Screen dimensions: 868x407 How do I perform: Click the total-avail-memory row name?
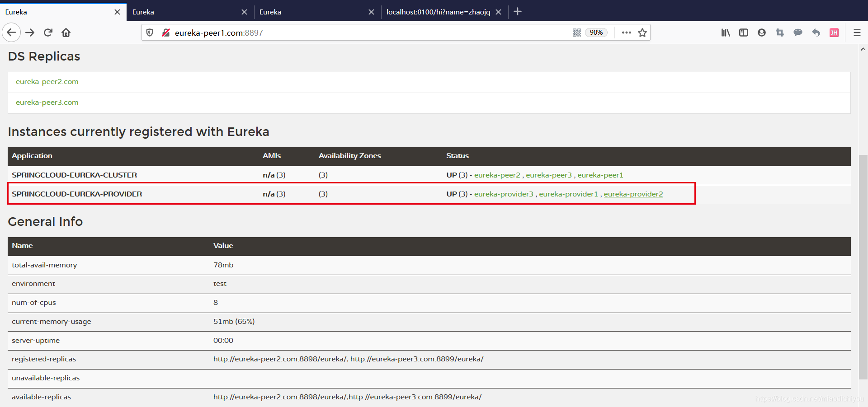(x=44, y=265)
